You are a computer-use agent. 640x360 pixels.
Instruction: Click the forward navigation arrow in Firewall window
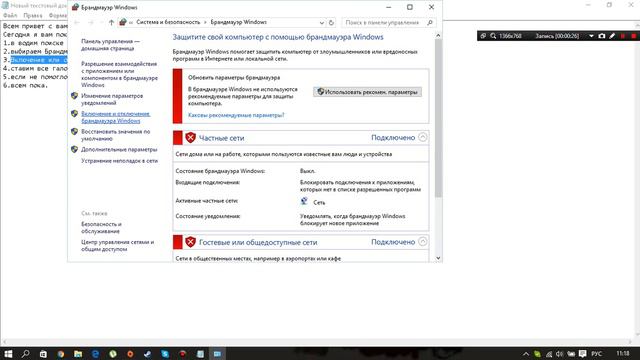[91, 22]
